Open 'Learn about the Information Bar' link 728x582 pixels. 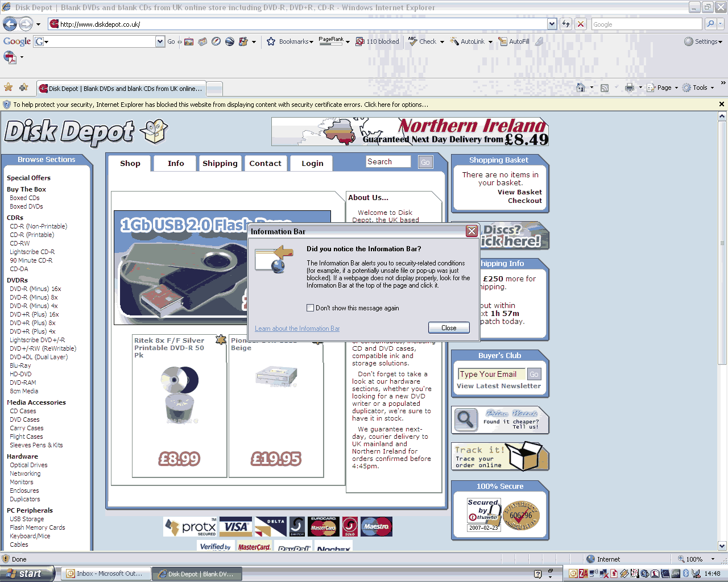click(x=297, y=329)
